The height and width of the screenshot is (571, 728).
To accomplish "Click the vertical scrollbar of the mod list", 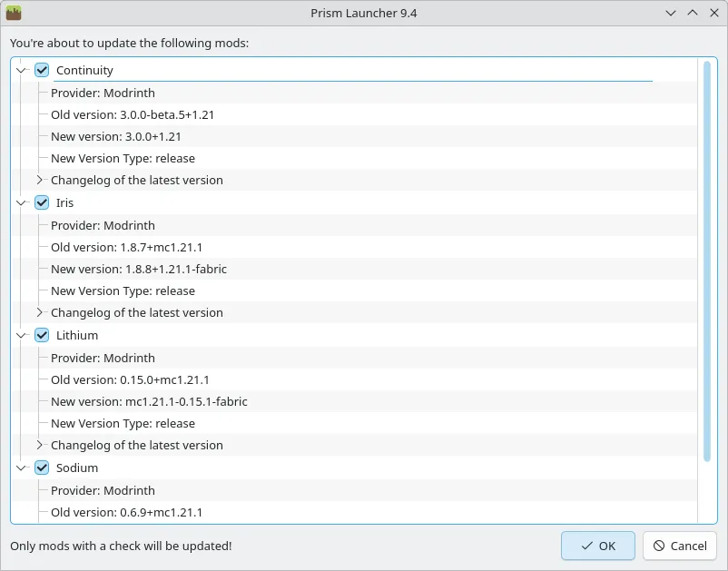I will click(x=707, y=261).
